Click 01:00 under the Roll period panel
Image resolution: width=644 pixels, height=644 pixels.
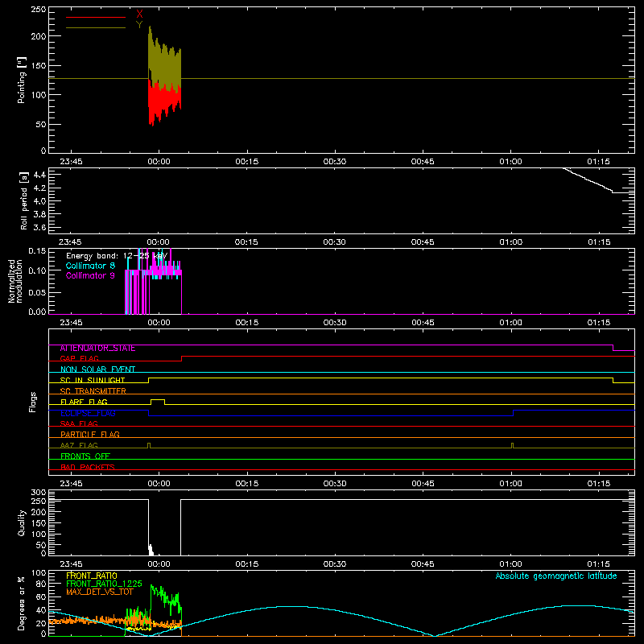click(x=510, y=242)
